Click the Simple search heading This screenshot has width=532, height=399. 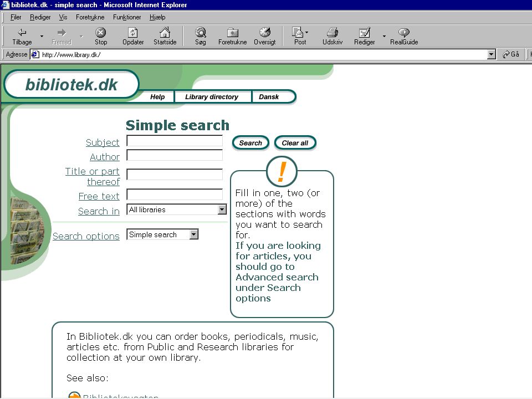(x=177, y=125)
